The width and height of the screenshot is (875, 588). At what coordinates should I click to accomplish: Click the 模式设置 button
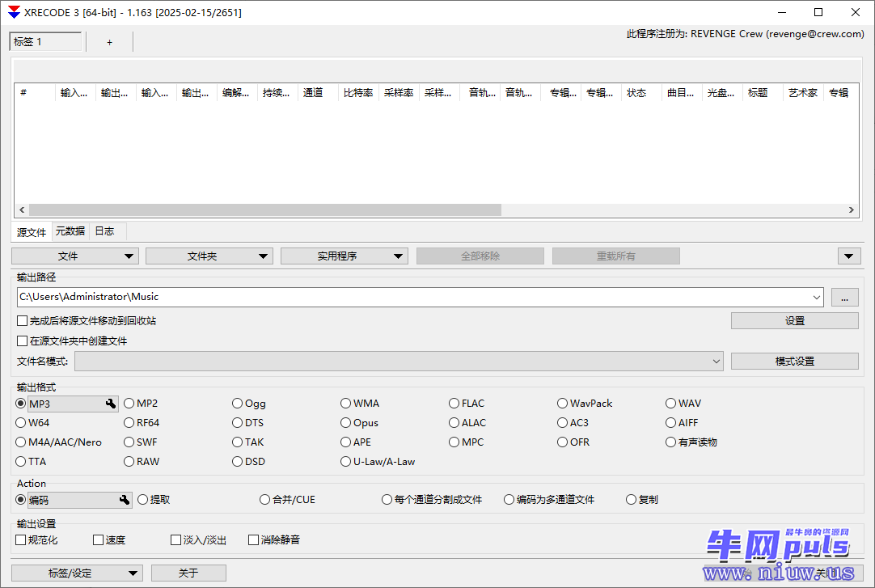[x=795, y=361]
